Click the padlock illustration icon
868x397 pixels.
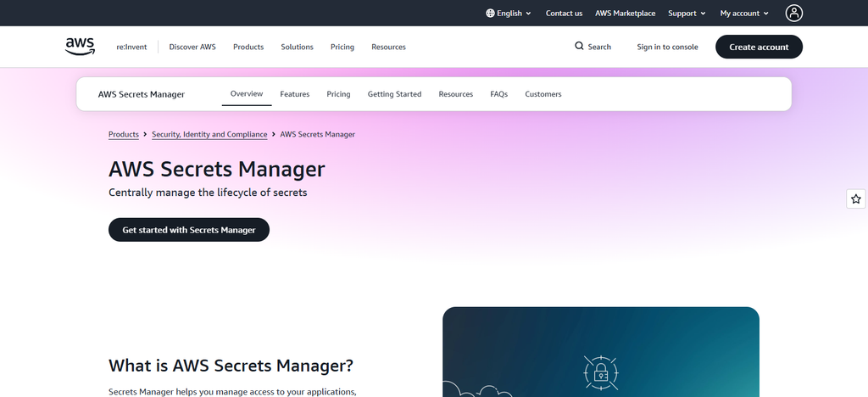(601, 372)
